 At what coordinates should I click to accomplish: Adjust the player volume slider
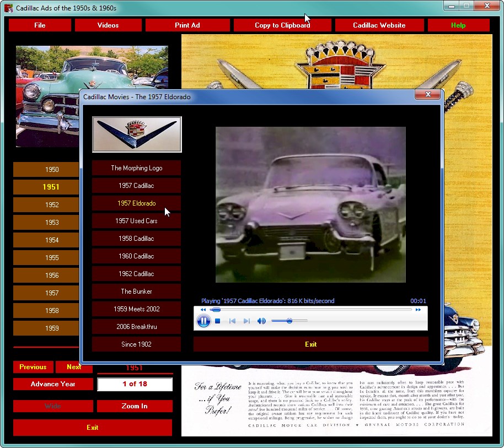click(289, 321)
